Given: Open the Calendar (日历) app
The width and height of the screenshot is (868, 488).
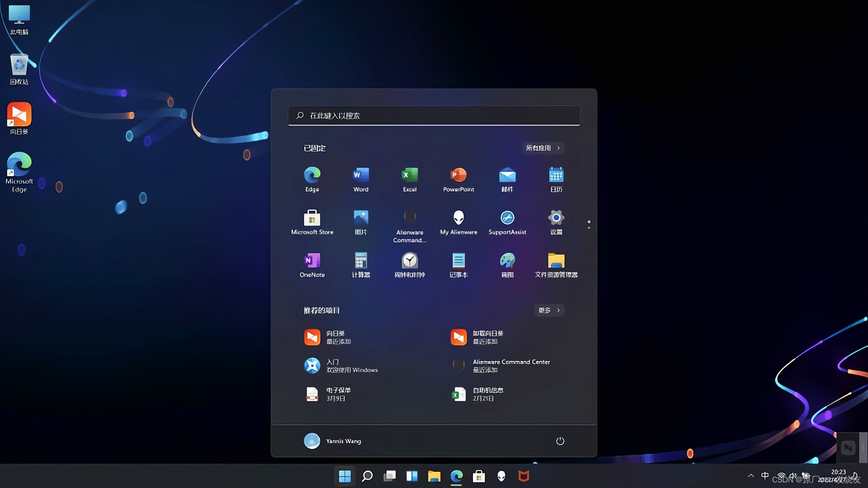Looking at the screenshot, I should coord(556,179).
